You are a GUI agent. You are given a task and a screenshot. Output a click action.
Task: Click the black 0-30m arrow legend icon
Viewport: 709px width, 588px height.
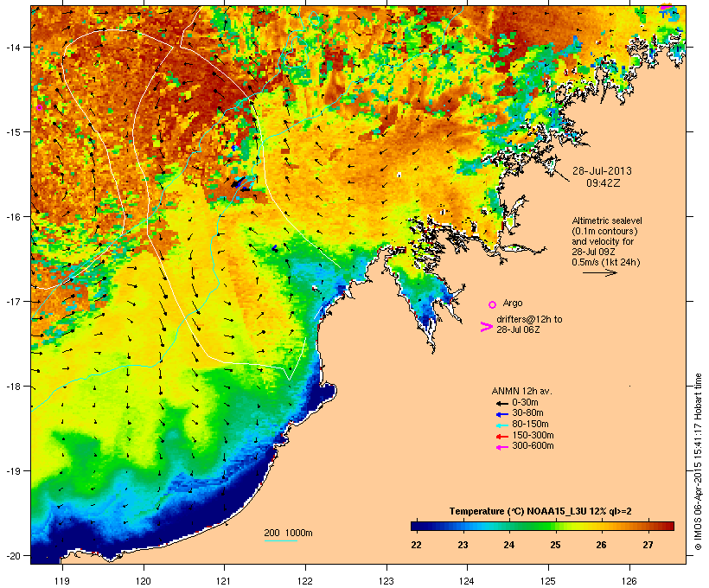(x=501, y=404)
